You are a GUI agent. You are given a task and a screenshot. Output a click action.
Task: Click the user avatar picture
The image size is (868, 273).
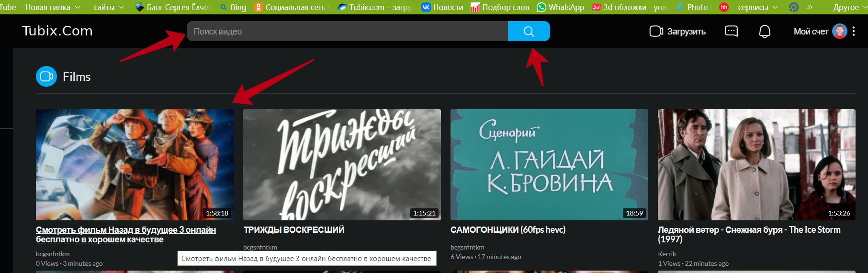tap(840, 32)
